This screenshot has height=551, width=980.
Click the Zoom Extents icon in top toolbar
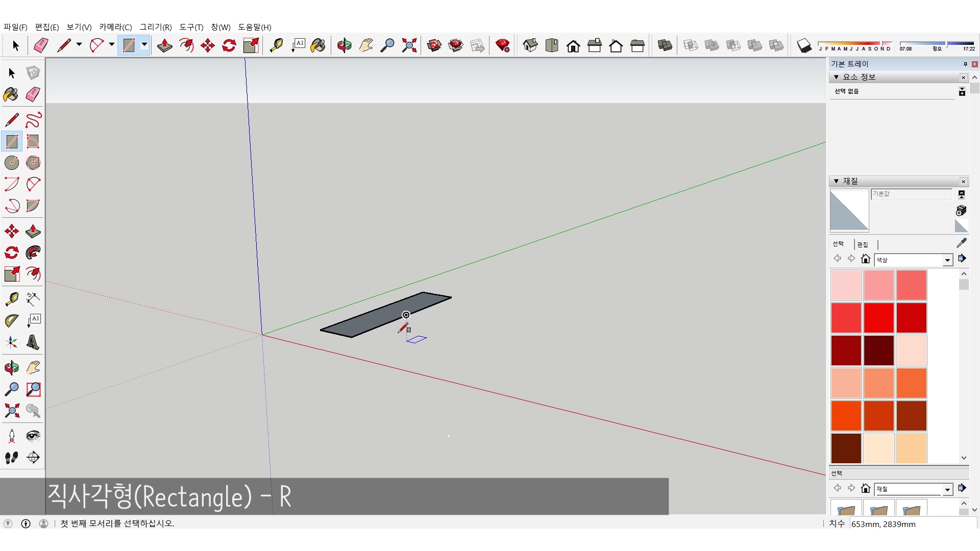click(x=409, y=45)
